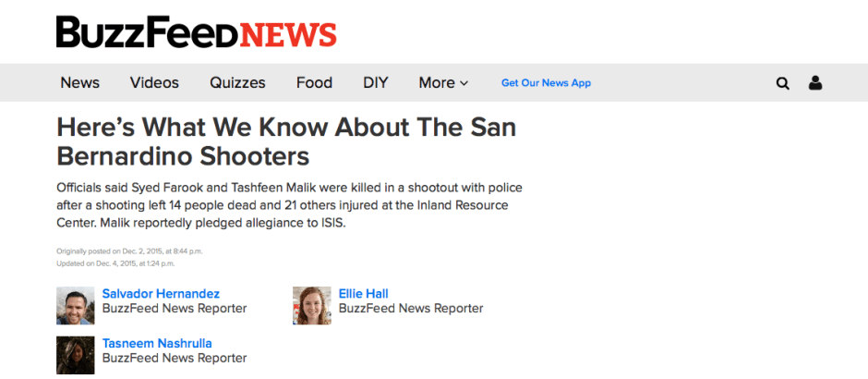This screenshot has width=868, height=379.
Task: Expand the More dropdown menu
Action: [x=443, y=83]
